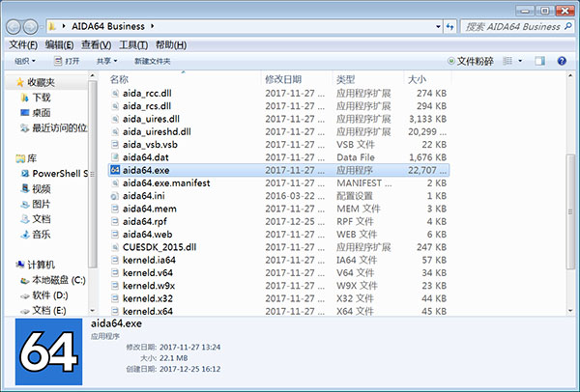The image size is (580, 392).
Task: Click the Local Disk (C:) drive icon
Action: coord(25,280)
